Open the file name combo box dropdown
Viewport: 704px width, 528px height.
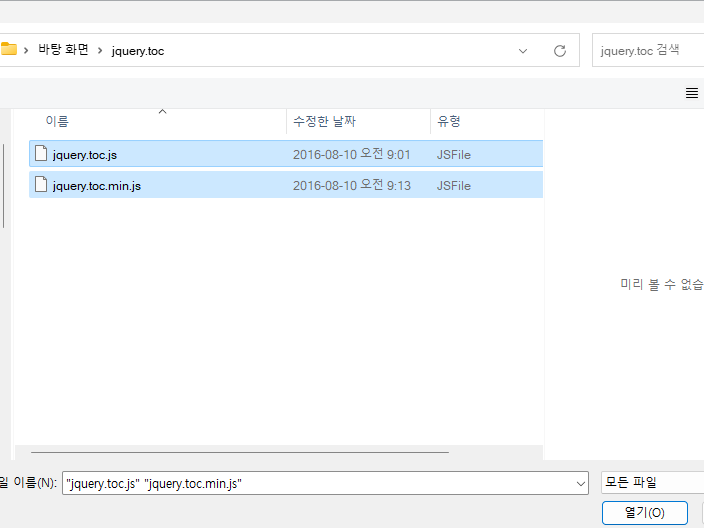pos(580,484)
